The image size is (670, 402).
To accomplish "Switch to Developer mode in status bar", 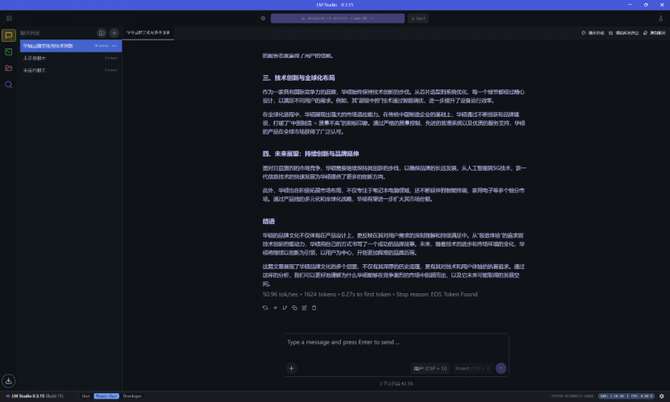I will pos(131,396).
